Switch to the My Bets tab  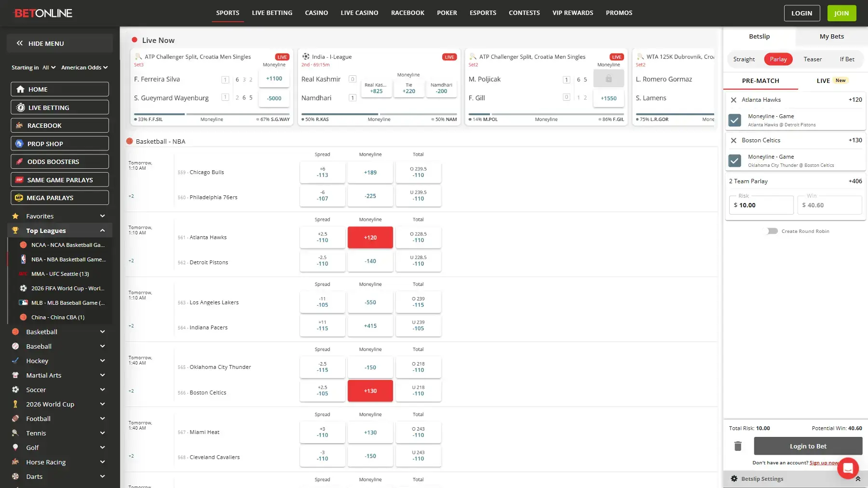[x=832, y=36]
